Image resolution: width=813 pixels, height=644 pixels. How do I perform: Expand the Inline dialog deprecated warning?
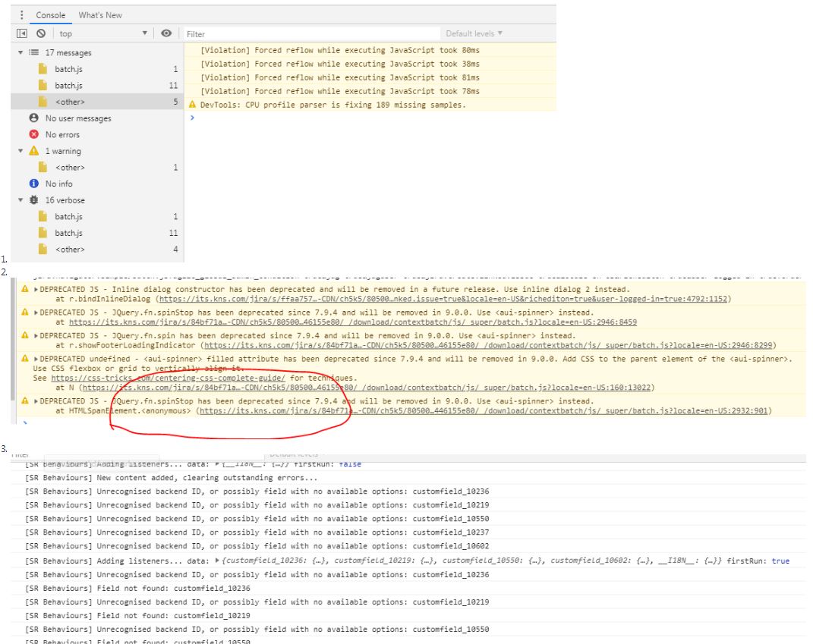click(36, 290)
